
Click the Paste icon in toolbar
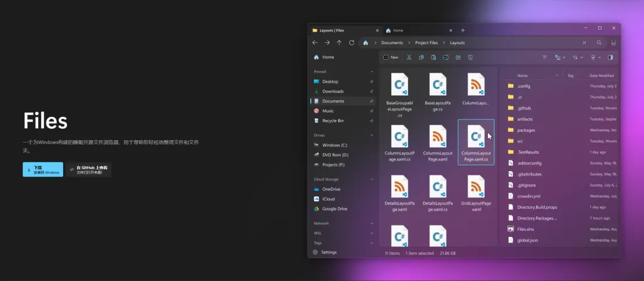pos(434,57)
